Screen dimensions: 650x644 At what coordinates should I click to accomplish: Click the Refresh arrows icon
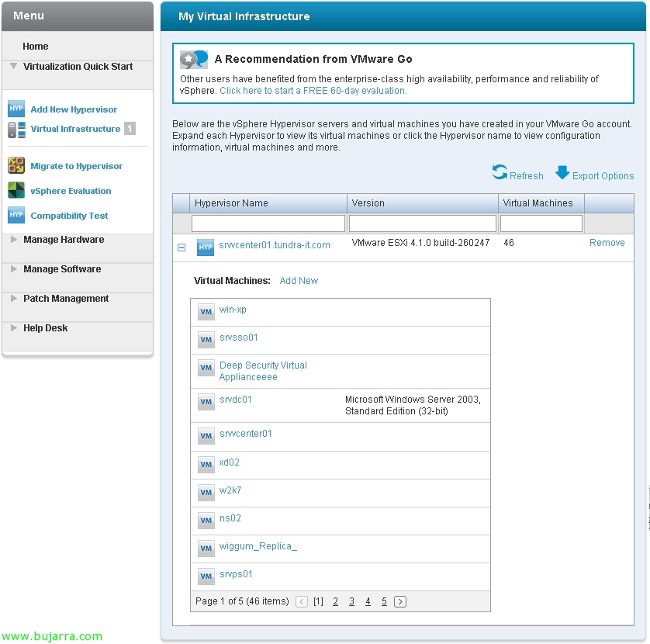point(500,171)
